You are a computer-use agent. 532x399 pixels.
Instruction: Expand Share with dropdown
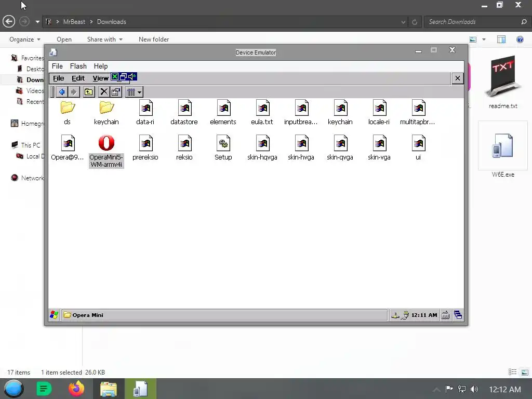(105, 39)
